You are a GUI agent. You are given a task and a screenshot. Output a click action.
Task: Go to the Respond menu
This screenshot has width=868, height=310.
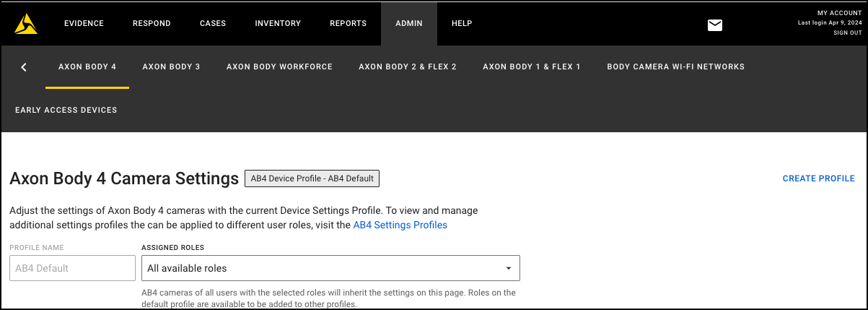[x=152, y=24]
